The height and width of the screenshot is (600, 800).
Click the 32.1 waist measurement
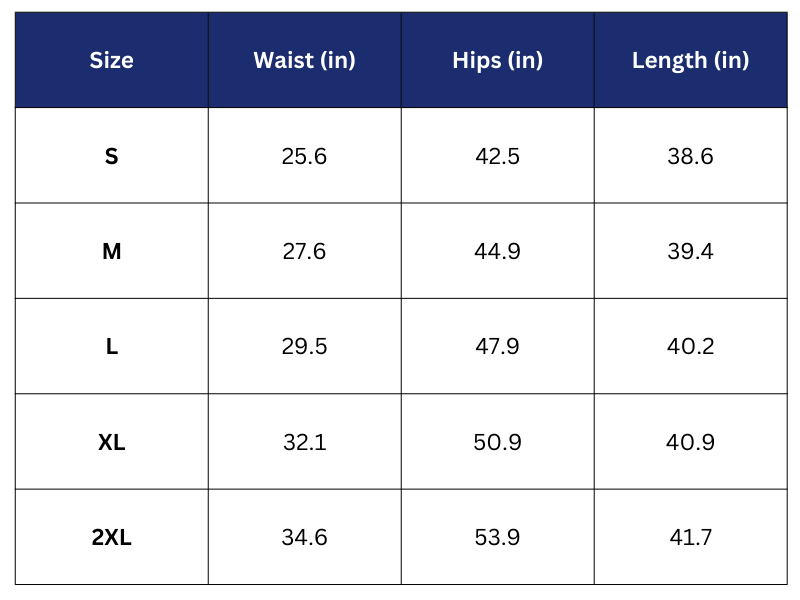(304, 442)
